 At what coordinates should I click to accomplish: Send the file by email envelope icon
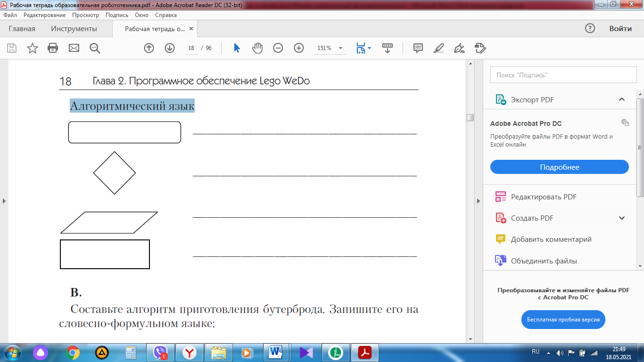point(74,48)
